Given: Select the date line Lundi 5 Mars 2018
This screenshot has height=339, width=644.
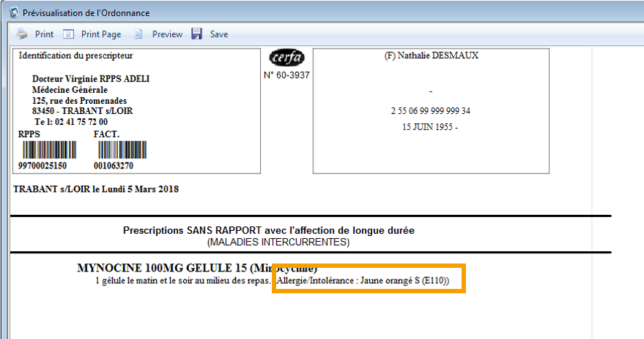Looking at the screenshot, I should point(96,189).
